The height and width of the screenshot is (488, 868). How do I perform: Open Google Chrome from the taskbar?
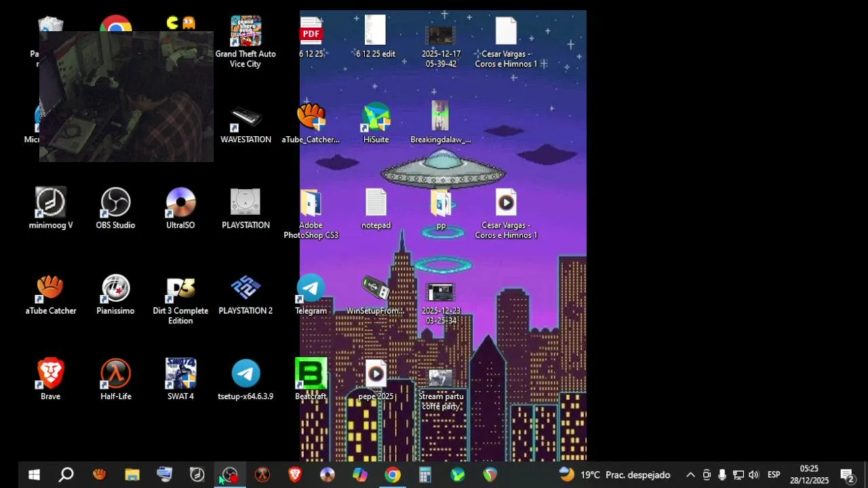392,475
